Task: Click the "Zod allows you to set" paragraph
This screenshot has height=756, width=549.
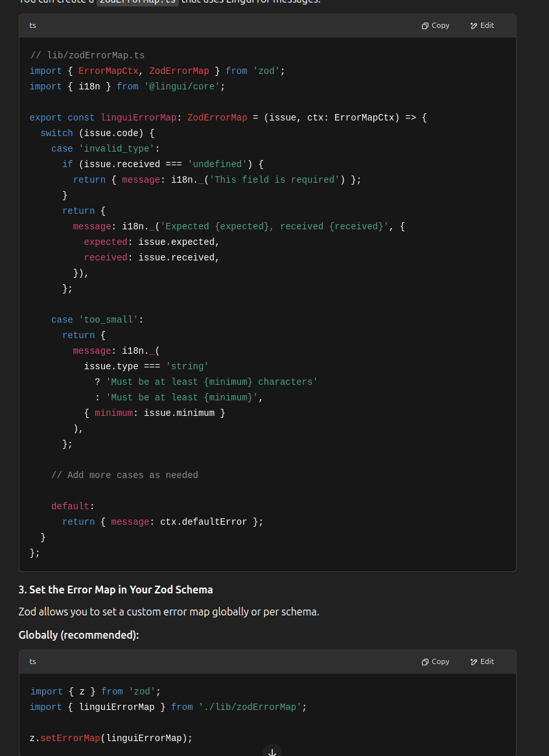Action: pyautogui.click(x=169, y=612)
